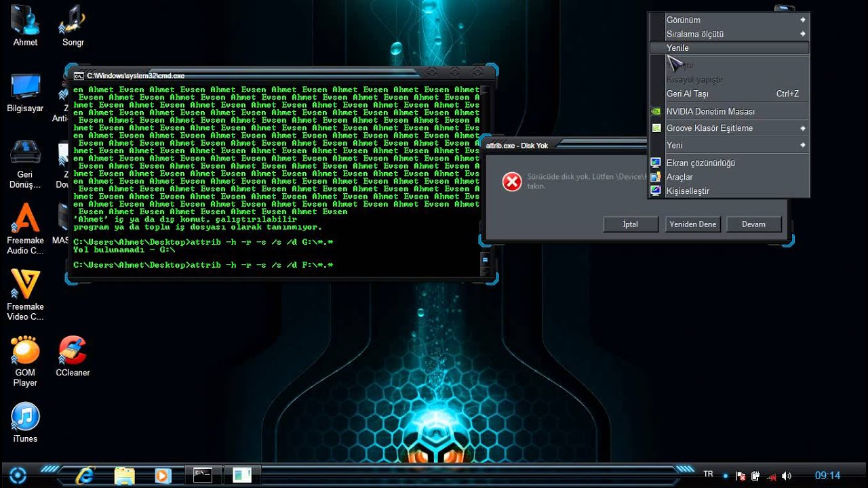Screen dimensions: 868x488
Task: Click the 'attrib -h -r -s /s /d F:\*.*' command line
Action: 260,265
